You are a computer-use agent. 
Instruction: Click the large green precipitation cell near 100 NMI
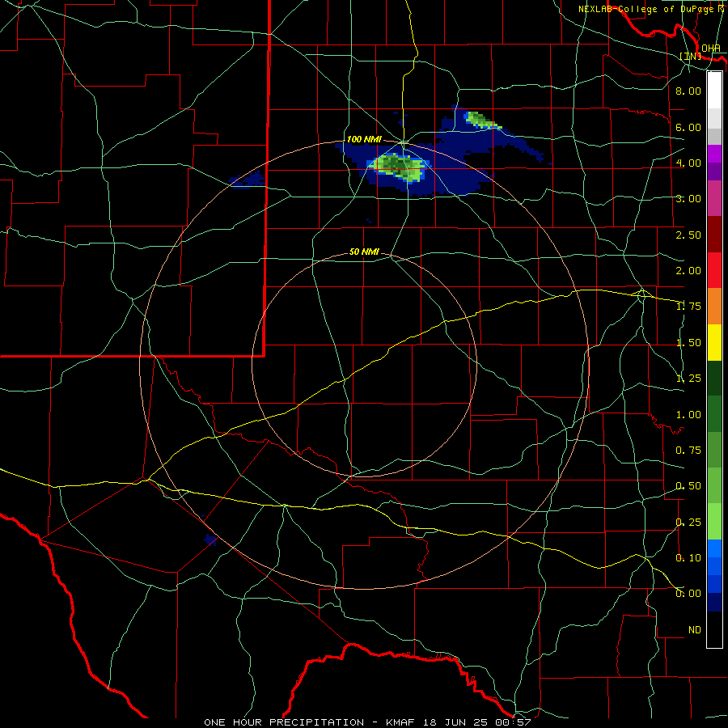point(397,167)
